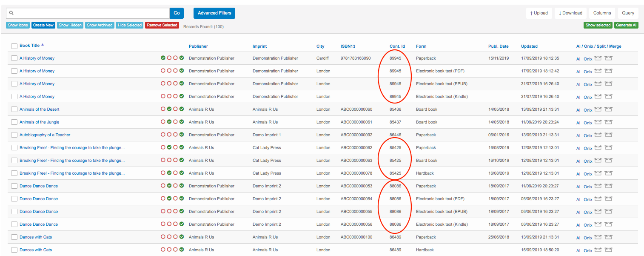Image resolution: width=644 pixels, height=256 pixels.
Task: Click the red Remove Selected button
Action: (x=162, y=25)
